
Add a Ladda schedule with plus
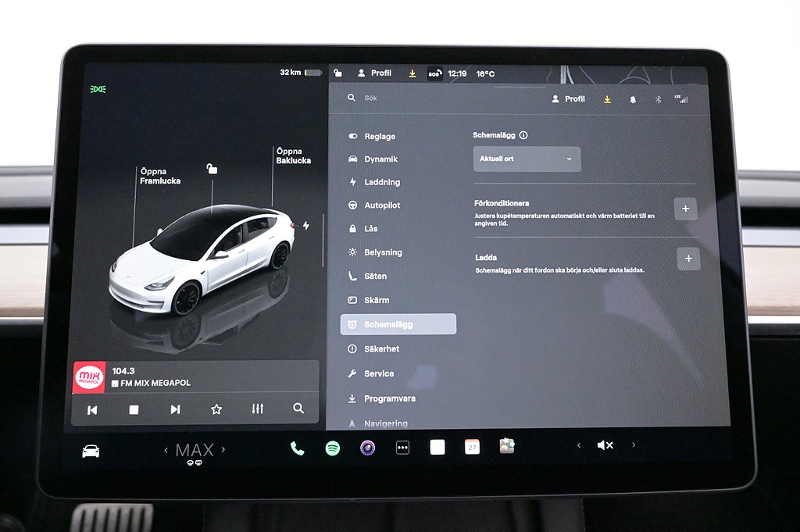[x=688, y=259]
